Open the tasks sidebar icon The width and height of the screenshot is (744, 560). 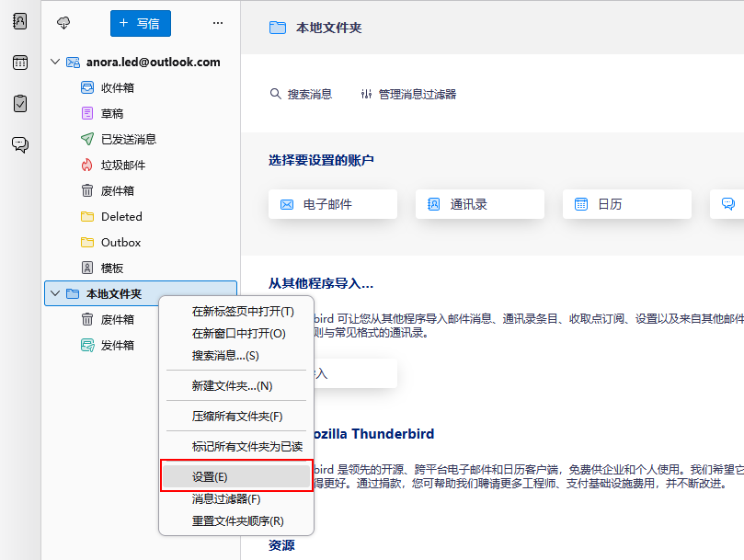(x=20, y=104)
